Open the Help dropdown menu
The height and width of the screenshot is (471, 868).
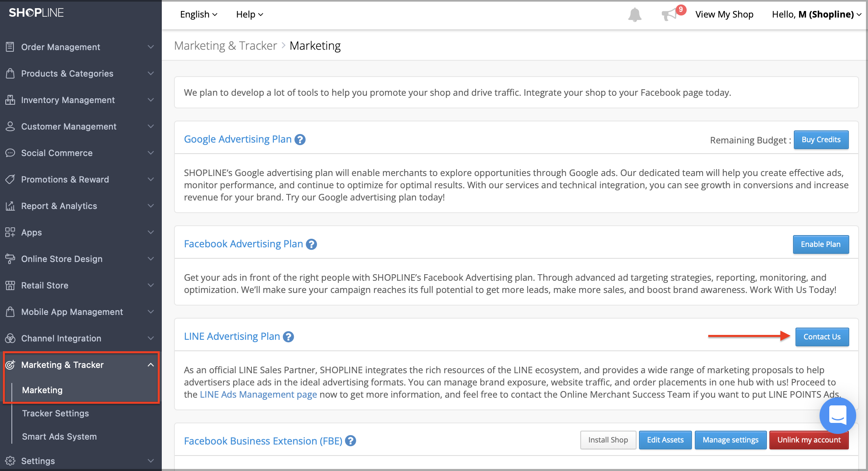(249, 14)
